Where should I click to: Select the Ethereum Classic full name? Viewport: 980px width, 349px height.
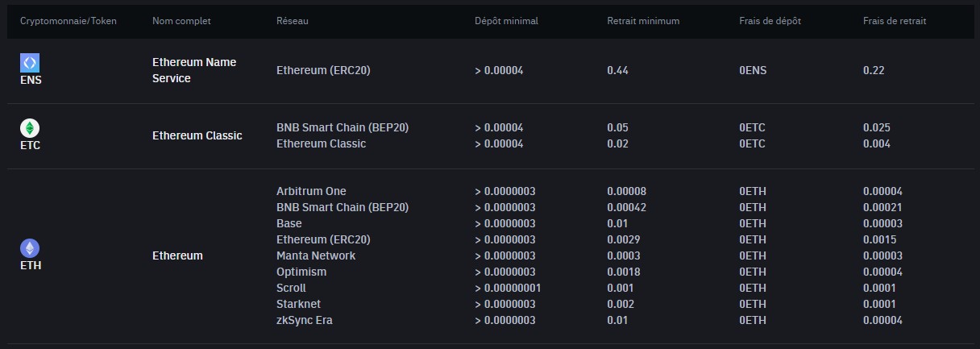[197, 135]
